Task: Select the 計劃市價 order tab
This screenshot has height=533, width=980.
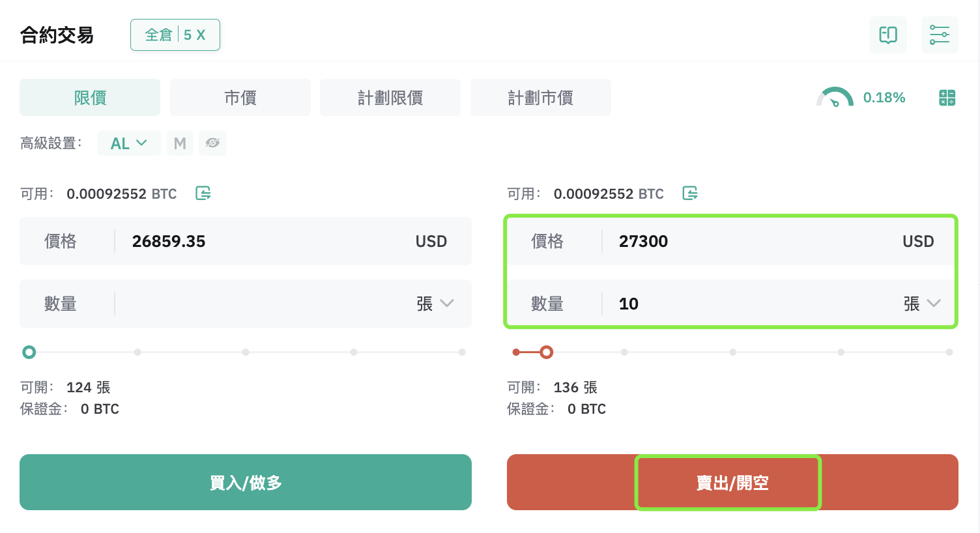Action: tap(541, 98)
